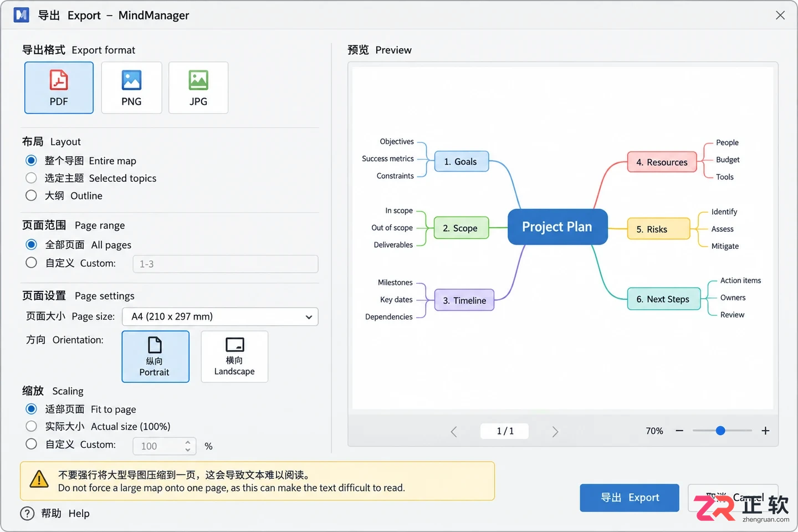This screenshot has width=798, height=532.
Task: Select Selected topics layout option
Action: point(32,178)
